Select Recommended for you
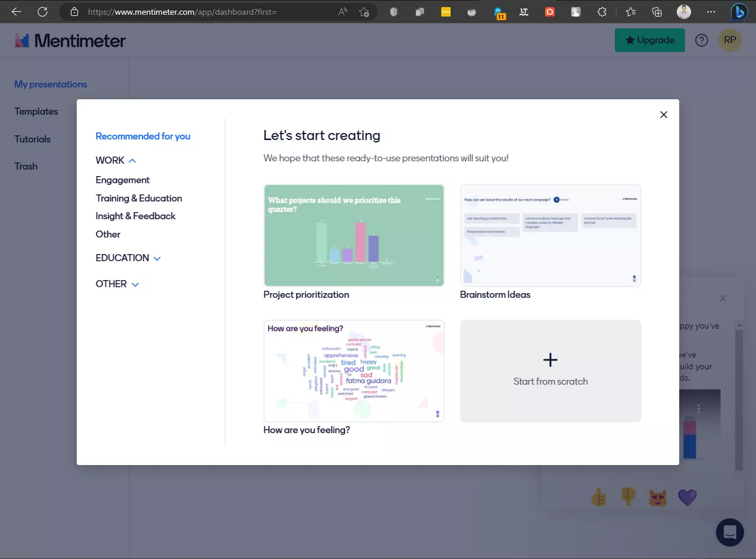 pyautogui.click(x=143, y=136)
